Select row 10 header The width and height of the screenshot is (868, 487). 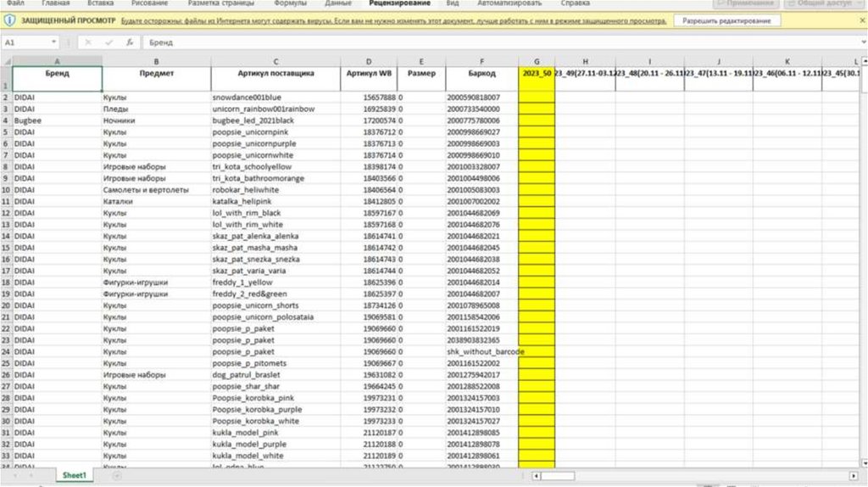click(6, 190)
